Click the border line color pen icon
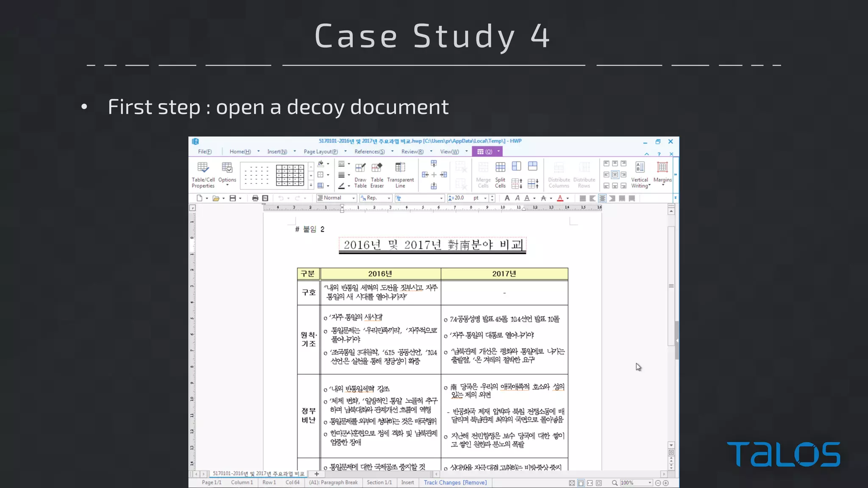The height and width of the screenshot is (488, 868). pos(342,186)
